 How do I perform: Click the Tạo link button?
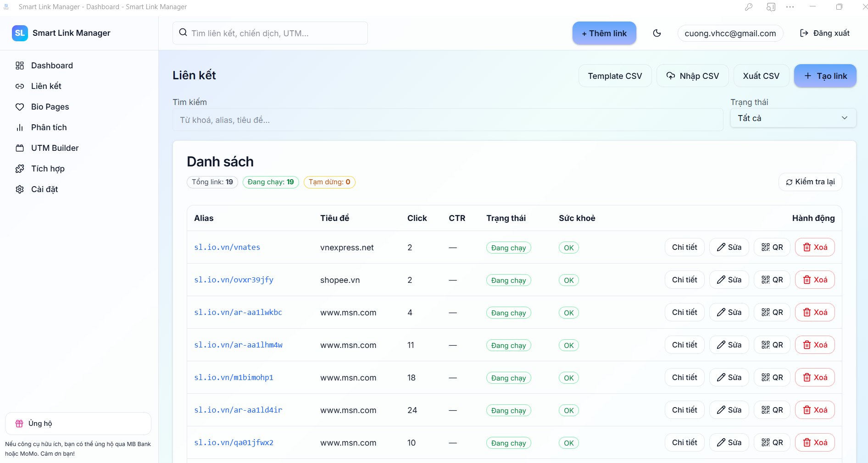(825, 76)
